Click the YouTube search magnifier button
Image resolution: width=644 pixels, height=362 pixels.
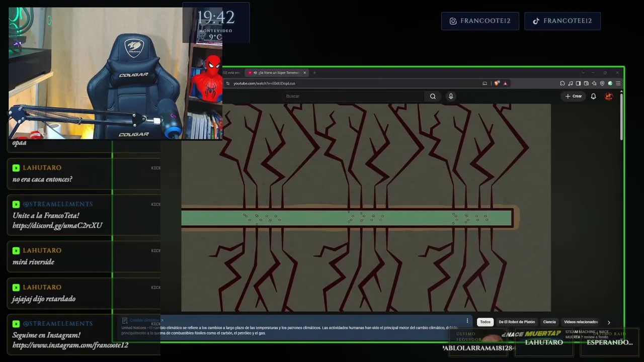click(x=433, y=96)
